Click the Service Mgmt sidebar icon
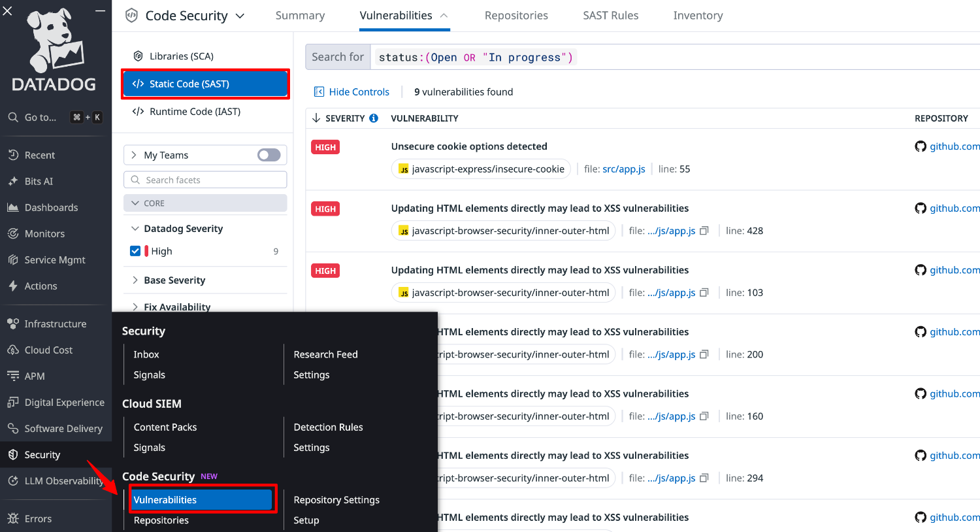The width and height of the screenshot is (980, 532). coord(13,259)
